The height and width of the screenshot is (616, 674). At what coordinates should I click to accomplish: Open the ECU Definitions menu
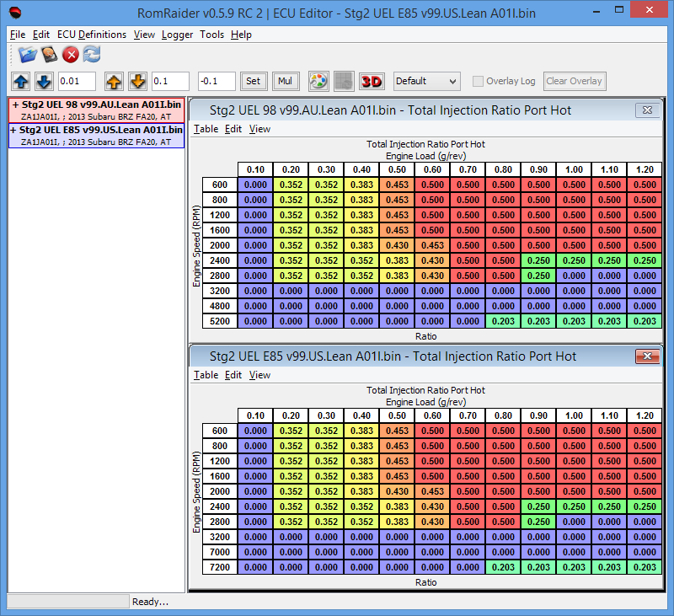[x=92, y=35]
